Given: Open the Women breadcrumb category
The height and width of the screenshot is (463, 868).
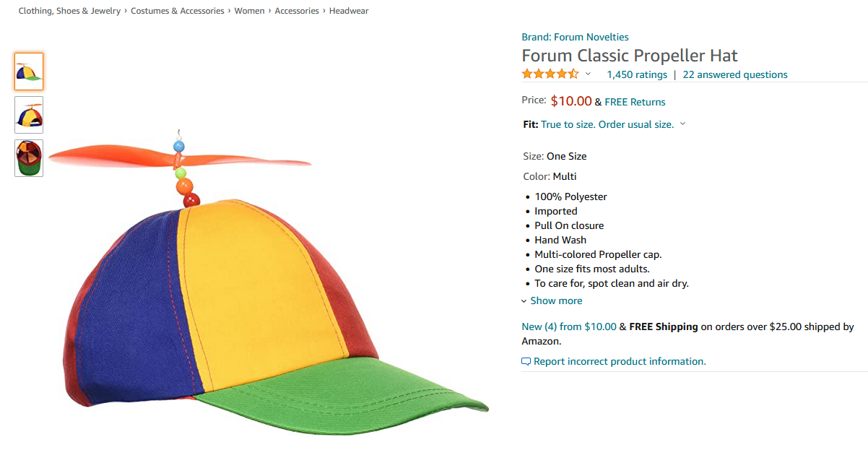Looking at the screenshot, I should [249, 11].
